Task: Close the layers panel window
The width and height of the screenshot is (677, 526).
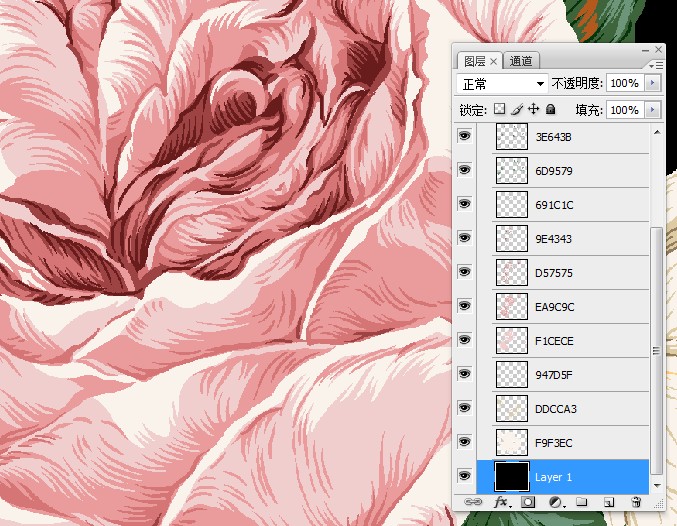Action: pos(658,50)
